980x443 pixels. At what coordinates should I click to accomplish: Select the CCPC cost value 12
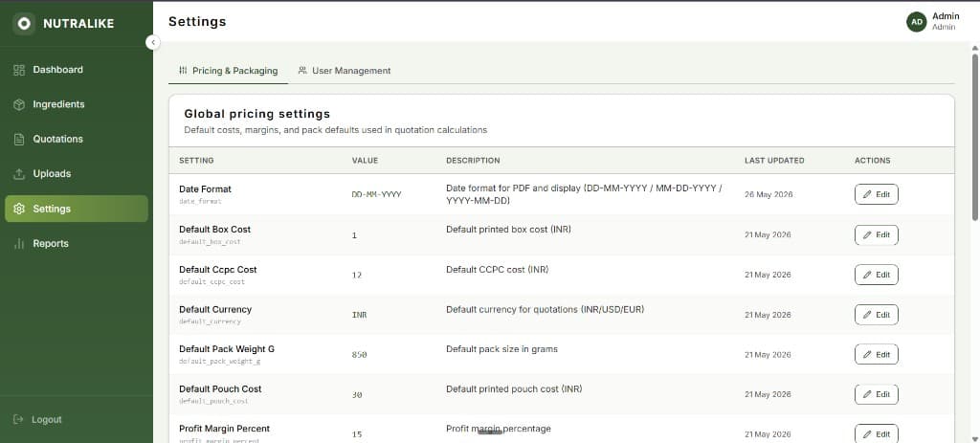[x=357, y=275]
